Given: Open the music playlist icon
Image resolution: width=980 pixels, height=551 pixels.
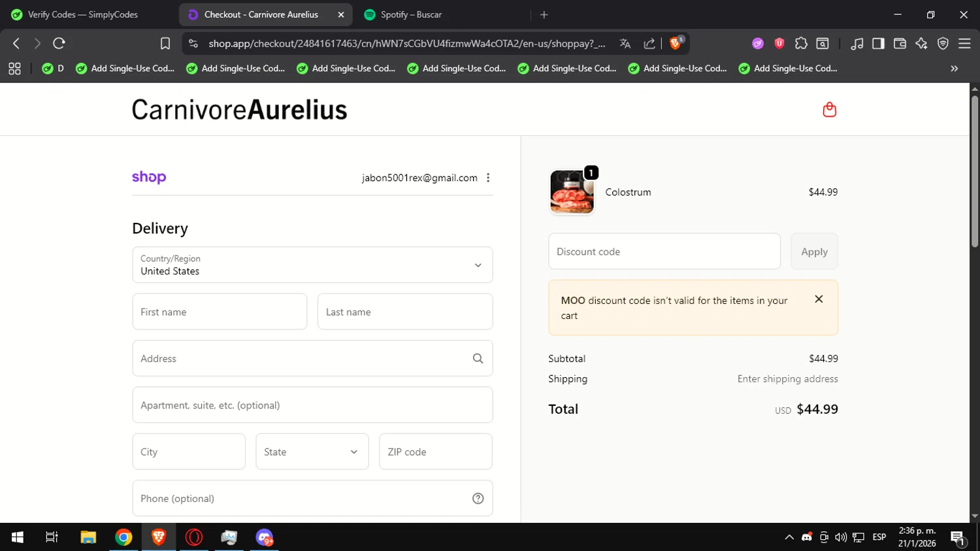Looking at the screenshot, I should tap(857, 43).
